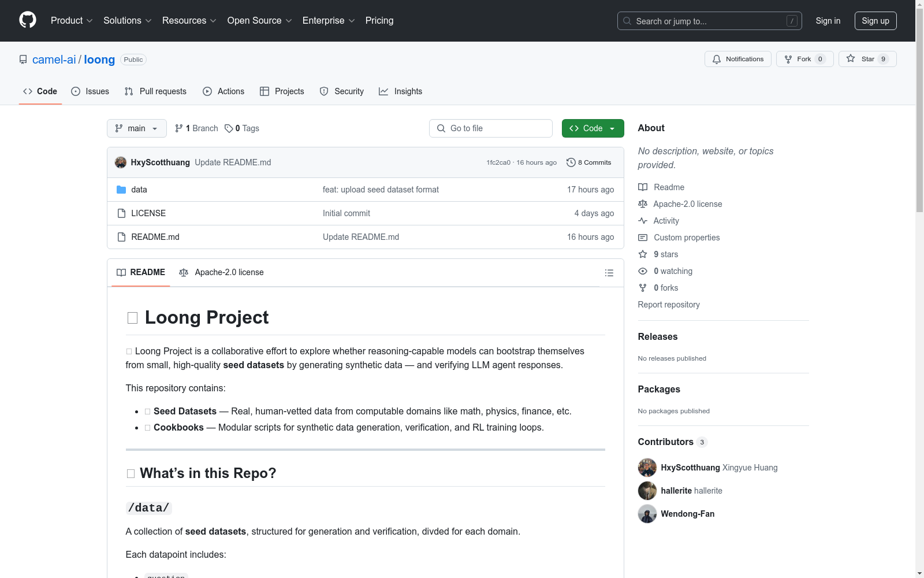The width and height of the screenshot is (924, 578).
Task: Open Custom properties link
Action: (x=679, y=238)
